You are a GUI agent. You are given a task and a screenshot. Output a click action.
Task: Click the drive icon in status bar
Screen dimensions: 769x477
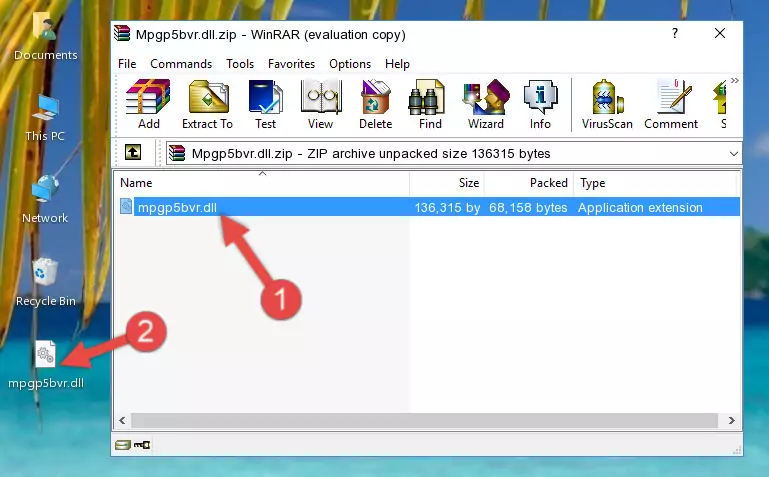pyautogui.click(x=123, y=445)
